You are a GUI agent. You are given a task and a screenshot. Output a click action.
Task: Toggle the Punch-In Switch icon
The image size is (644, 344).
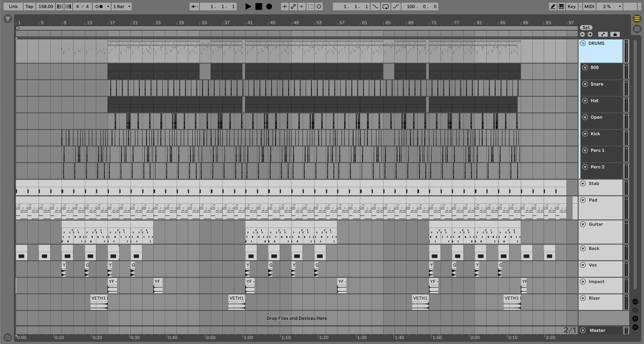point(375,6)
